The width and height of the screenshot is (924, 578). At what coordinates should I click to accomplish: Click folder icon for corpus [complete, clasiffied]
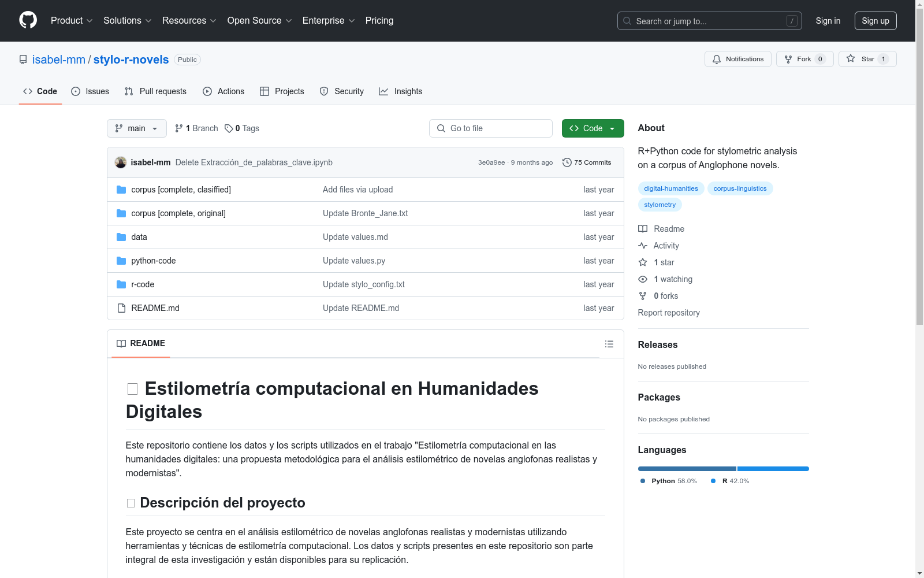click(121, 190)
